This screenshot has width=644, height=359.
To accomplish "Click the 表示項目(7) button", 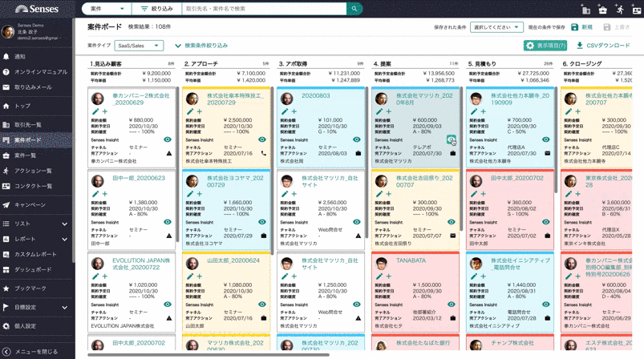I will point(545,46).
